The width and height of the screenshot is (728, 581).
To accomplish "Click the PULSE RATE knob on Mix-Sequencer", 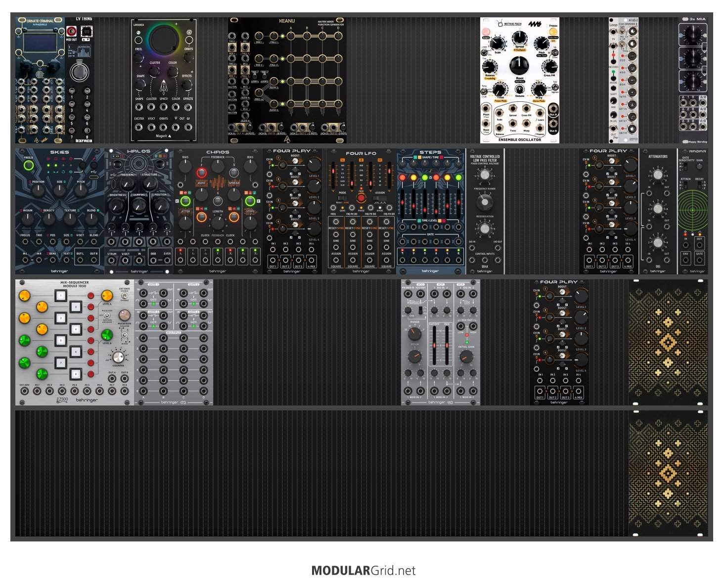I will [x=125, y=315].
